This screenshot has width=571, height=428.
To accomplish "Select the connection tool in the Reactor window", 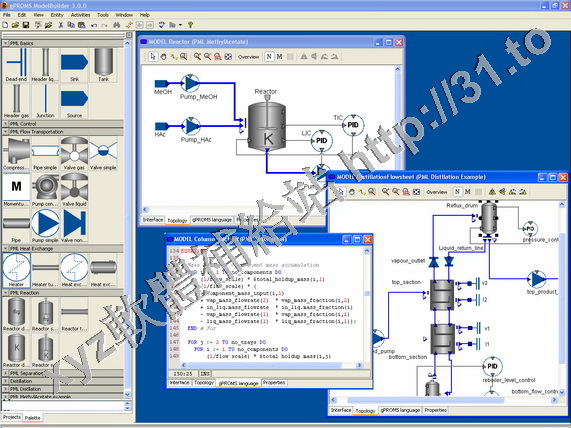I will tap(173, 56).
